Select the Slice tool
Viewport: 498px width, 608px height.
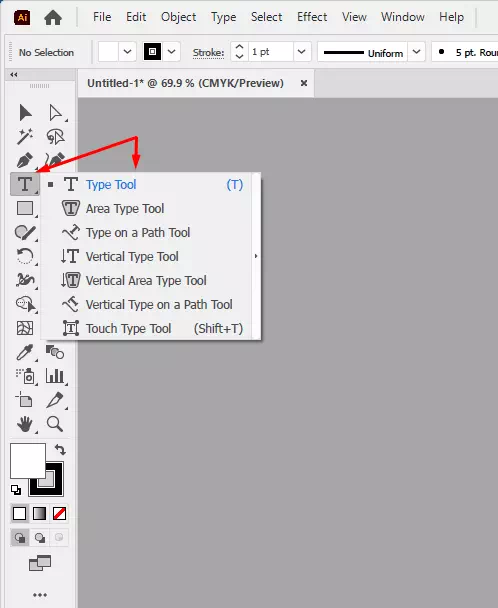(55, 400)
